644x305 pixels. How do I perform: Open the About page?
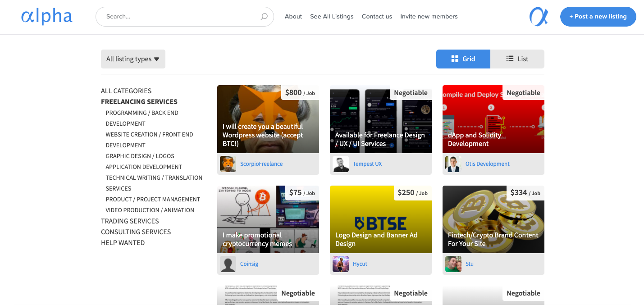point(293,17)
